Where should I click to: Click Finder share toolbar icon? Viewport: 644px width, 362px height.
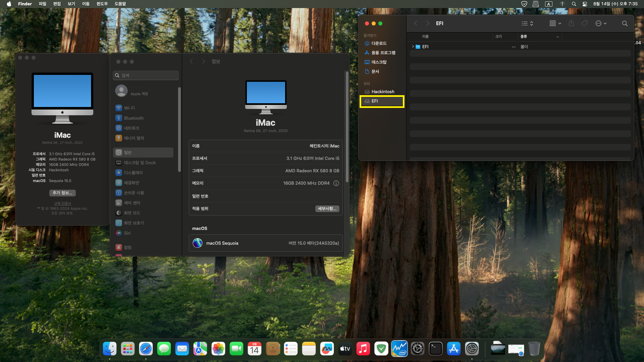point(572,23)
